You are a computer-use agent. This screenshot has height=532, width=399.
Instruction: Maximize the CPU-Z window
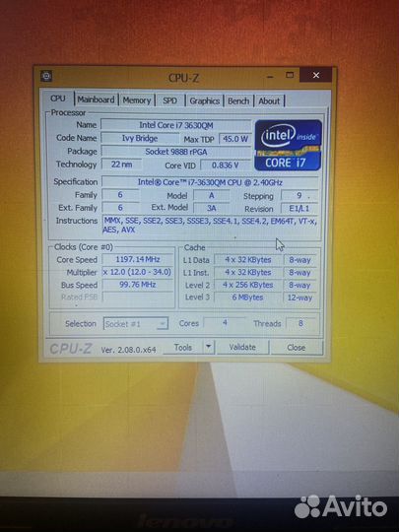(290, 75)
